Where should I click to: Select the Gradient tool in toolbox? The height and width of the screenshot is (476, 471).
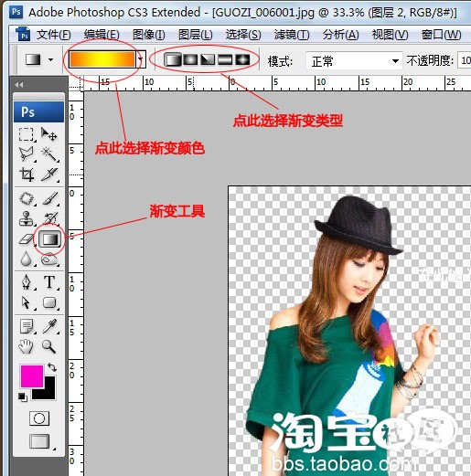49,239
